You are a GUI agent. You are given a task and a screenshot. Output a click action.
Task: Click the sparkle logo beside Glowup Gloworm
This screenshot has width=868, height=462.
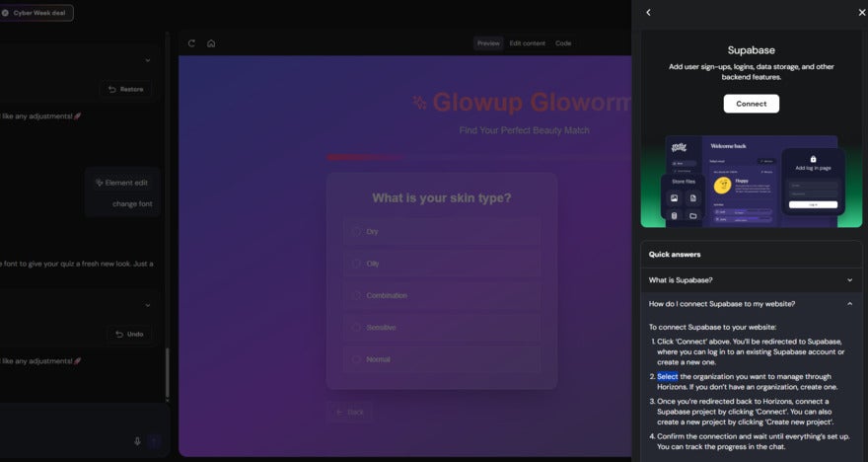tap(419, 102)
